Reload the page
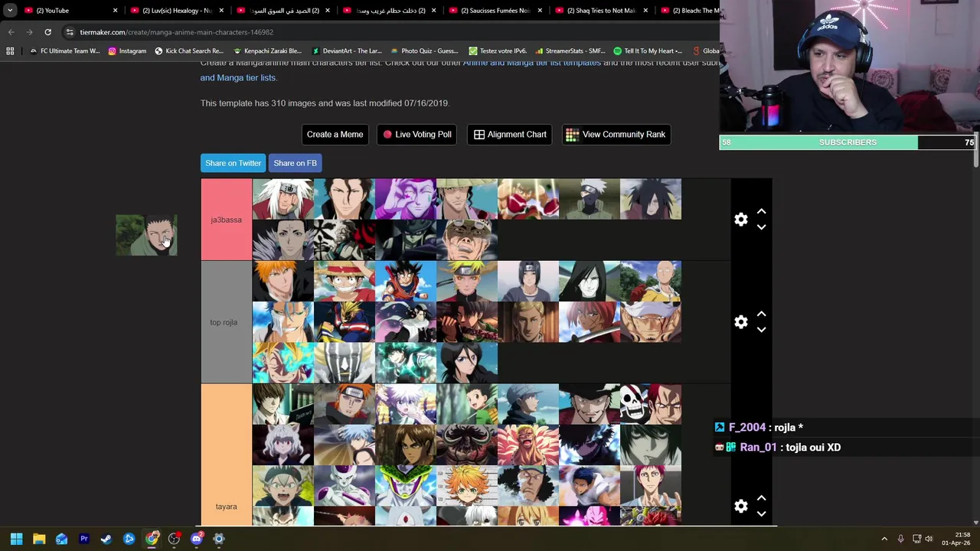The image size is (980, 551). pyautogui.click(x=47, y=32)
